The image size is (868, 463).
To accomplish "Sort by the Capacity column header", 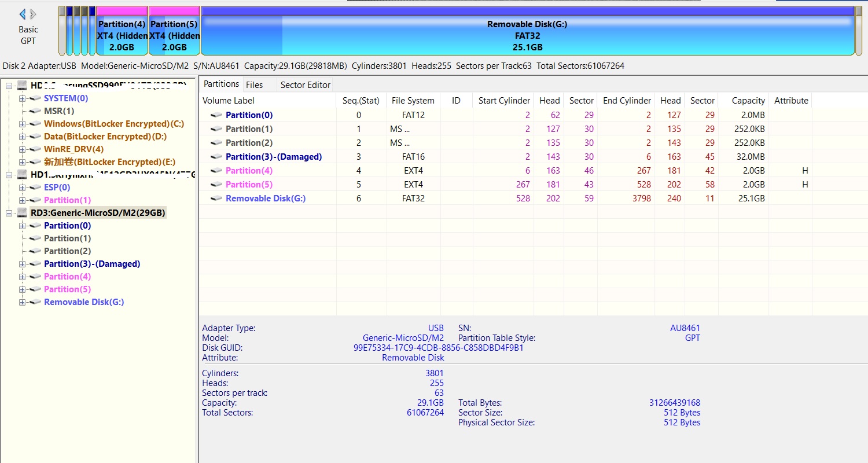I will pyautogui.click(x=748, y=101).
